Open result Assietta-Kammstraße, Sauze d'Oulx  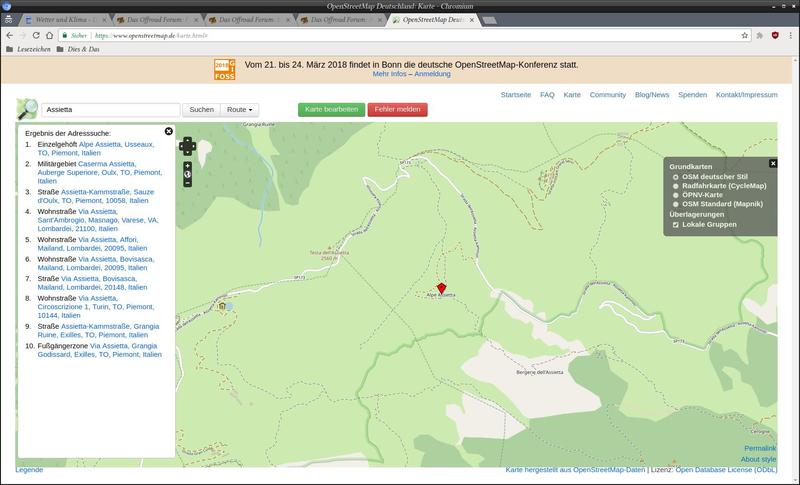(95, 196)
